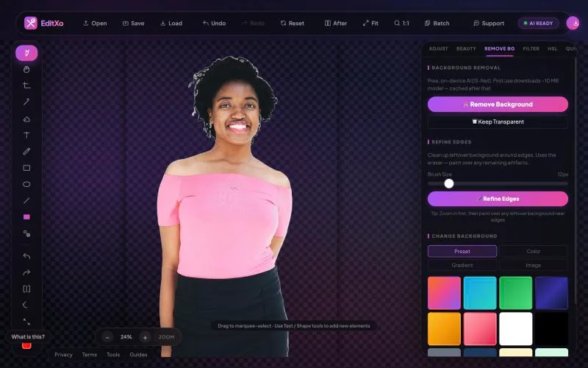Select the two-circles effect tool in the left toolbar

click(26, 233)
